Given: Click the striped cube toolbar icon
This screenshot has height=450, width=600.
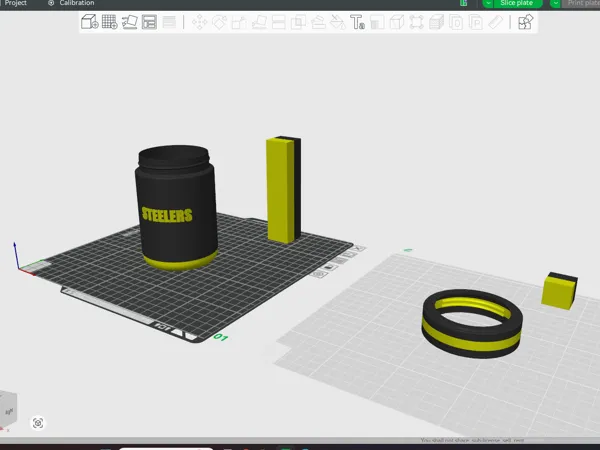Looking at the screenshot, I should (436, 22).
